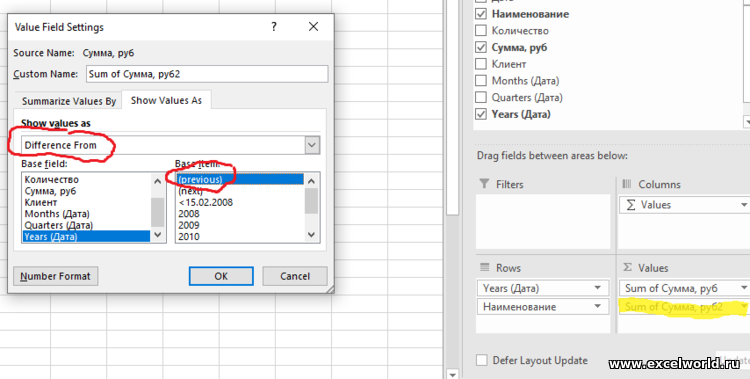750x379 pixels.
Task: Check the Количество field checkbox
Action: pyautogui.click(x=481, y=31)
